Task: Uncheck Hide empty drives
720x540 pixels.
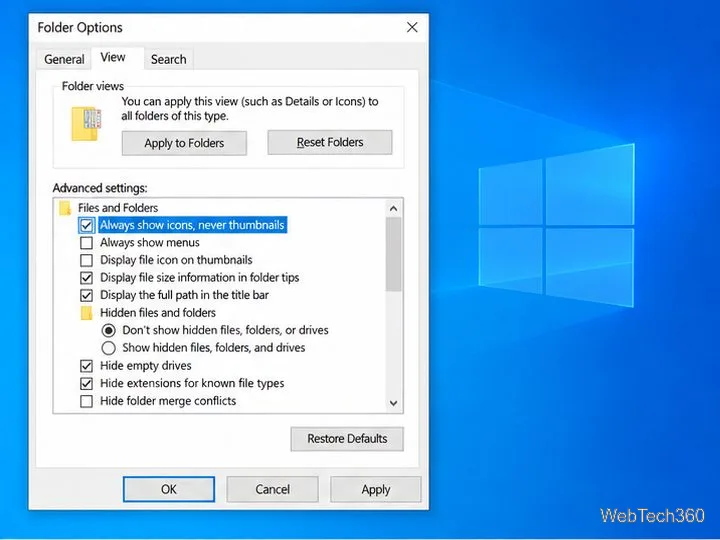Action: pyautogui.click(x=86, y=366)
